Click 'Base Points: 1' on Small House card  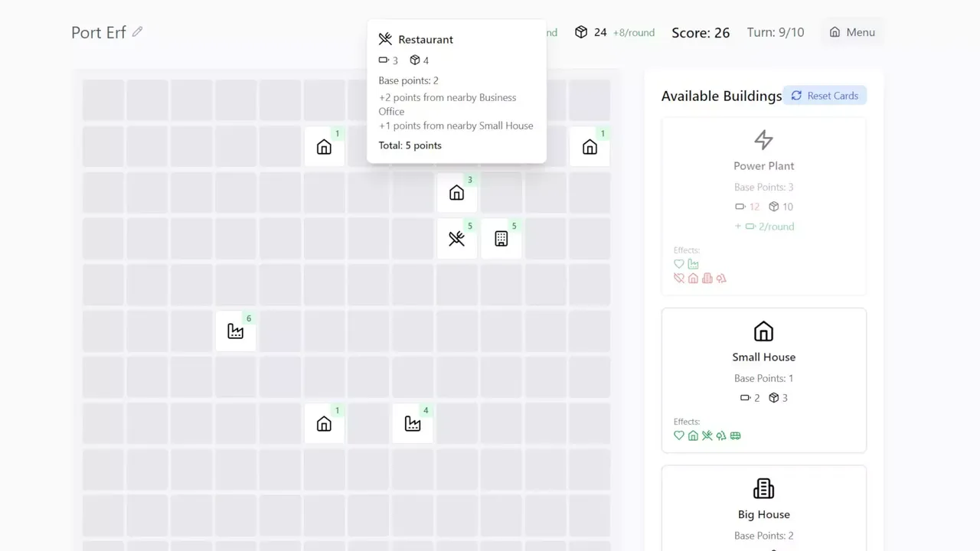pos(763,379)
